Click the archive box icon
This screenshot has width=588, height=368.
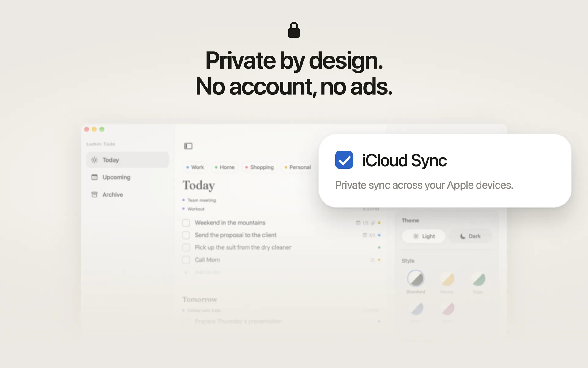94,194
